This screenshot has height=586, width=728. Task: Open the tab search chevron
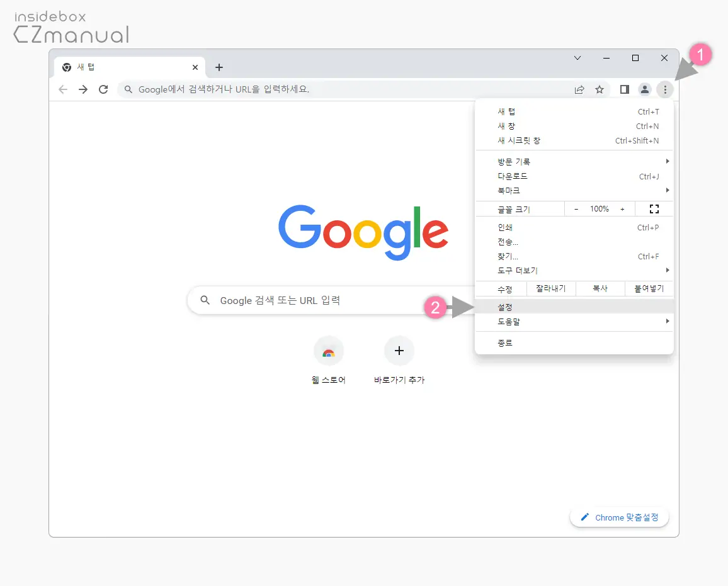pos(577,58)
